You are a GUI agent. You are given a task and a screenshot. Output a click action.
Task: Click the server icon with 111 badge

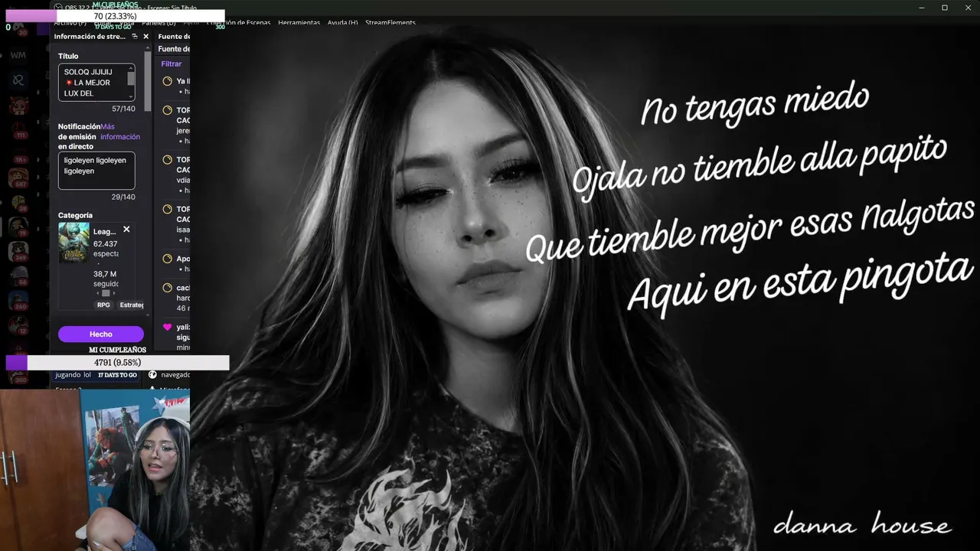(x=18, y=129)
